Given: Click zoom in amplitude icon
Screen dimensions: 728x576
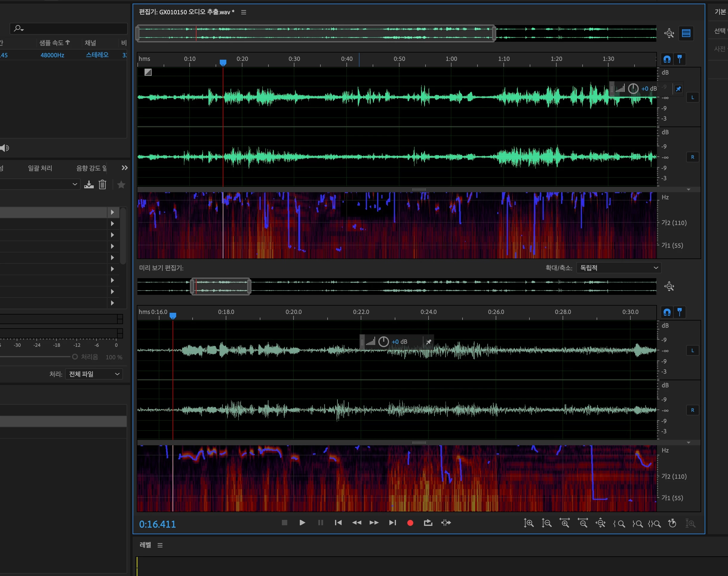Looking at the screenshot, I should click(x=529, y=523).
